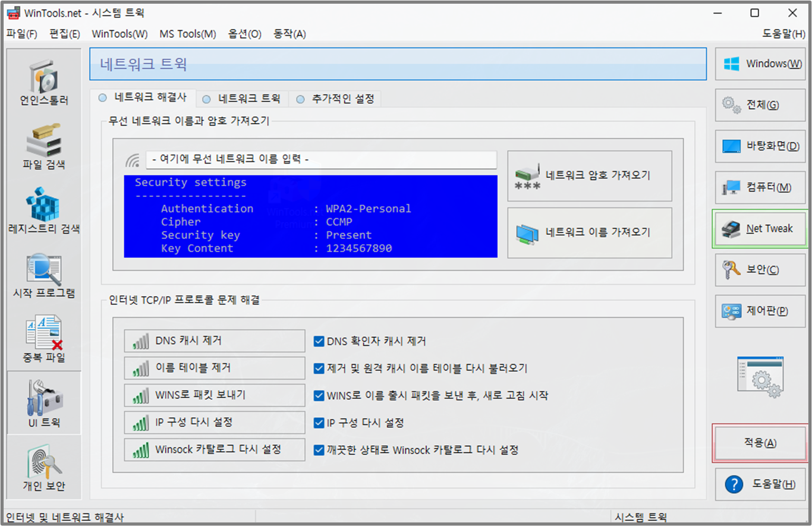Open the 옵션(O) menu
Image resolution: width=812 pixels, height=526 pixels.
coord(245,34)
